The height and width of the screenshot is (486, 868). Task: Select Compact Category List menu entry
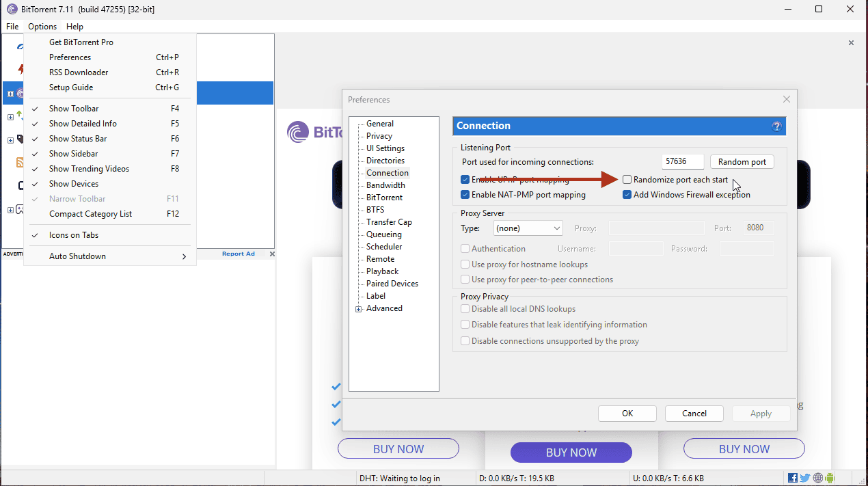click(110, 214)
